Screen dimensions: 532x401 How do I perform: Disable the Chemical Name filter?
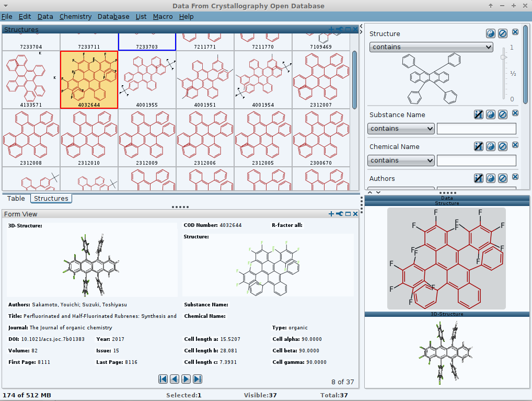502,146
